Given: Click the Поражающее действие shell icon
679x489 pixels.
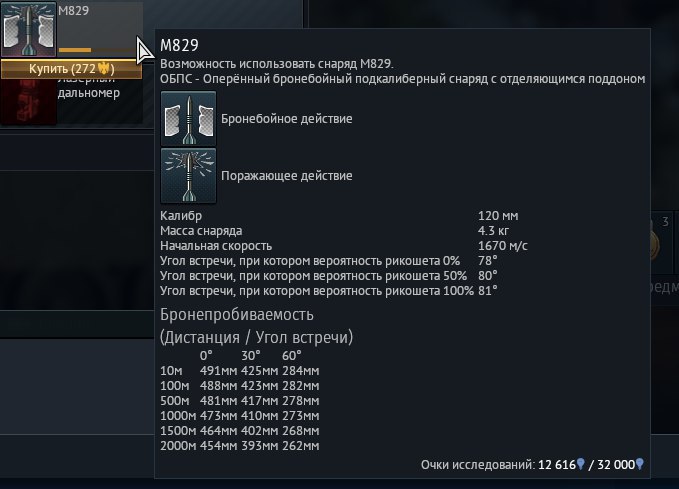Looking at the screenshot, I should pyautogui.click(x=188, y=175).
